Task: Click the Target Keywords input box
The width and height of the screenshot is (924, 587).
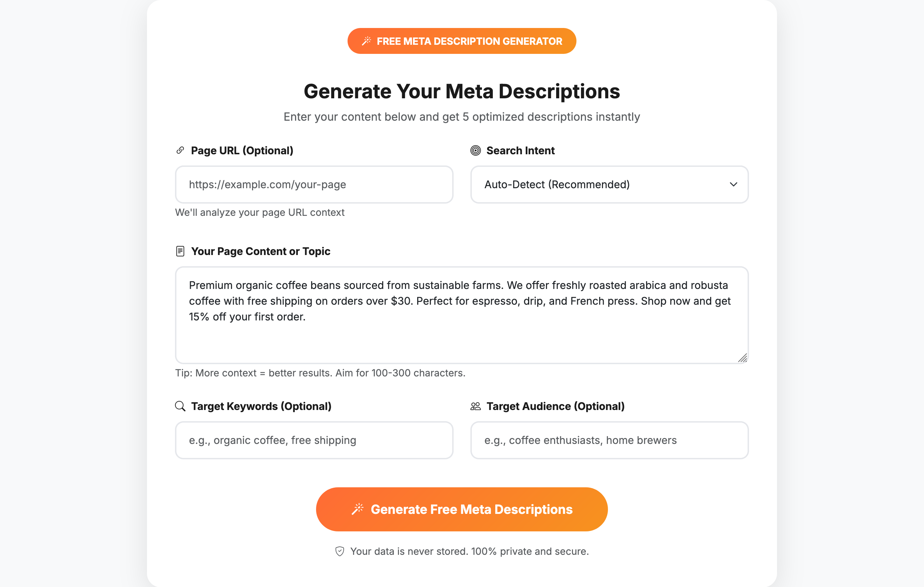Action: coord(314,440)
